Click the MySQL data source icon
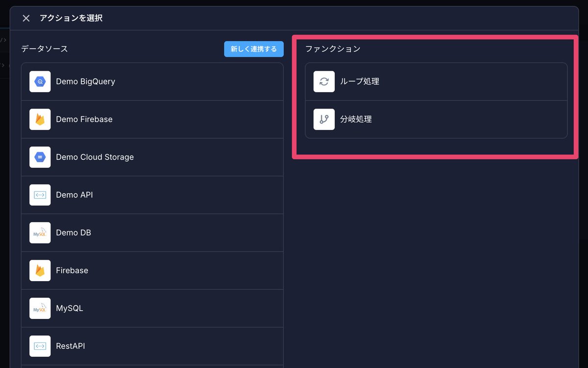The image size is (588, 368). (x=40, y=308)
